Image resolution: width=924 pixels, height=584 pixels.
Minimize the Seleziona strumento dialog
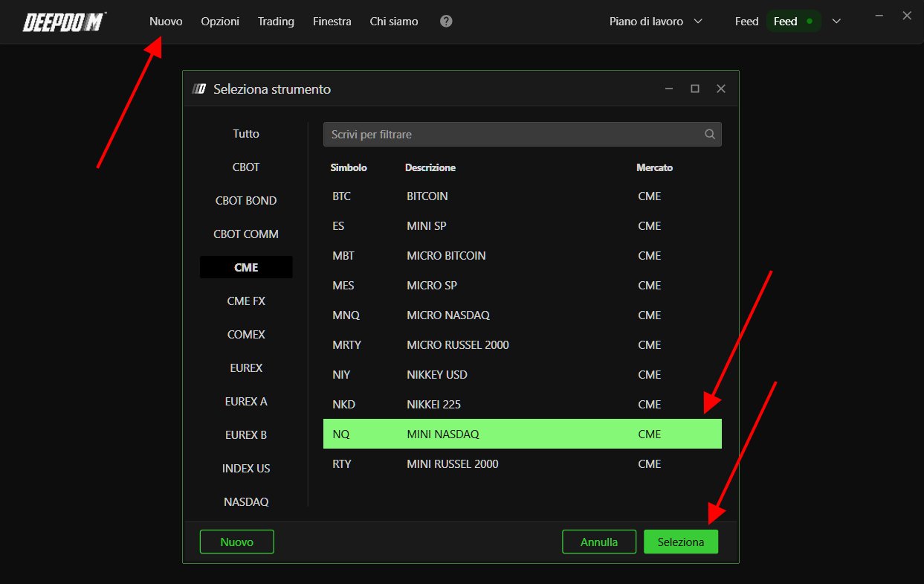click(669, 89)
